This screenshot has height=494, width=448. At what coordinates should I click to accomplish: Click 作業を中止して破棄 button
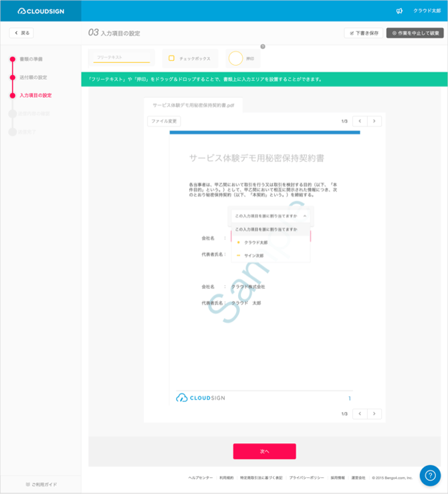(x=415, y=33)
